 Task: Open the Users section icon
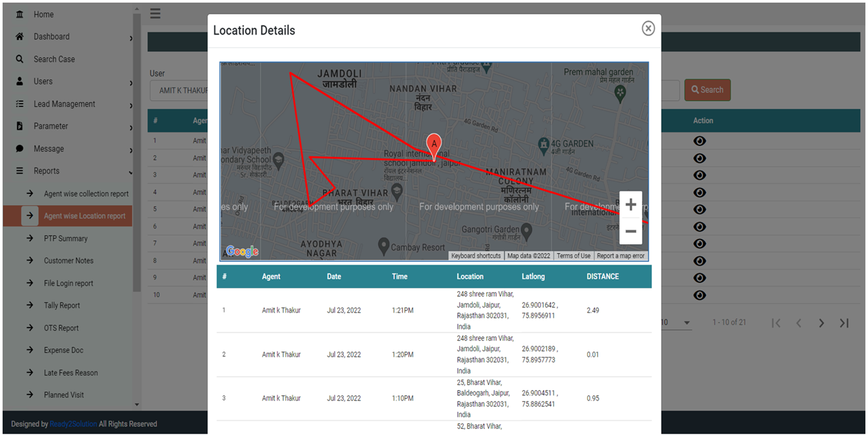(x=18, y=81)
